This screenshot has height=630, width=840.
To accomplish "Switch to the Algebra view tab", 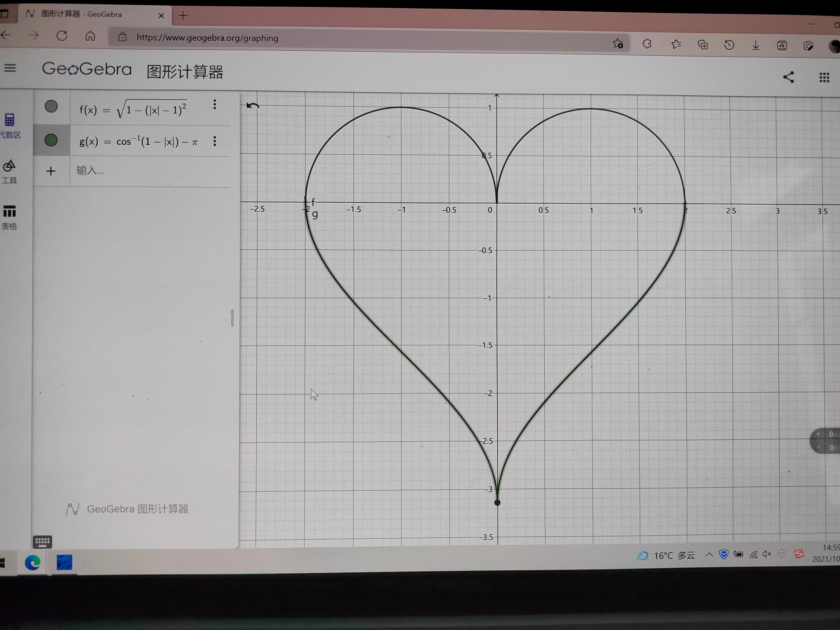I will (x=10, y=126).
